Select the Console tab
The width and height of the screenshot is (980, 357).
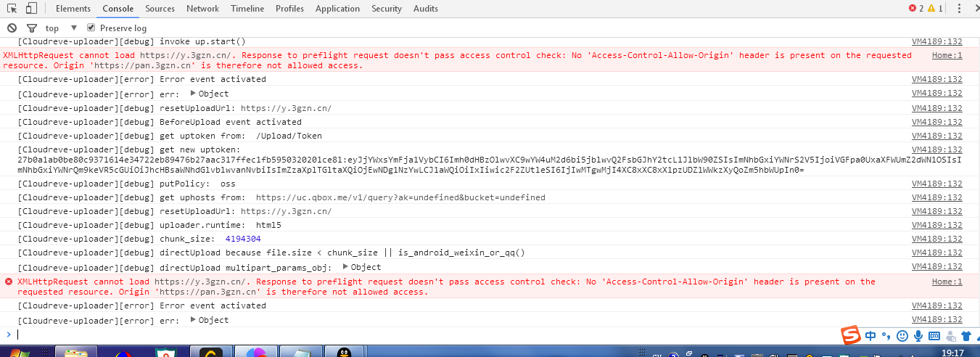click(x=118, y=9)
